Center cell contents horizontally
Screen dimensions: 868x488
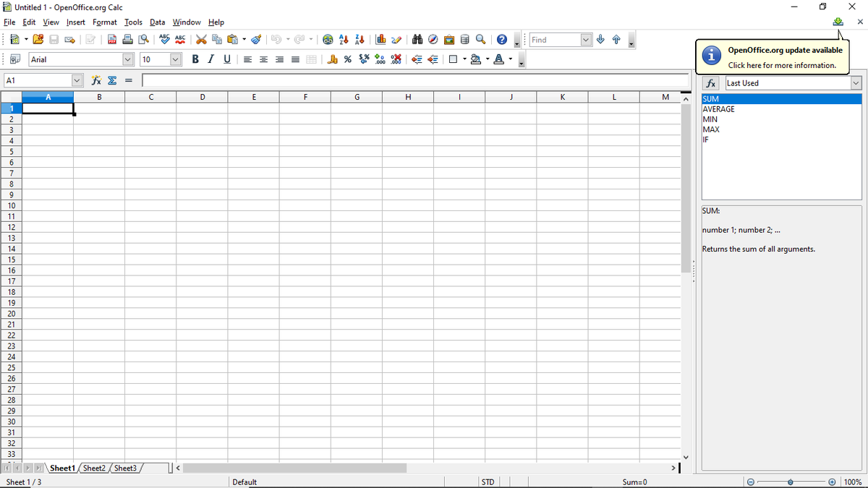pyautogui.click(x=263, y=59)
